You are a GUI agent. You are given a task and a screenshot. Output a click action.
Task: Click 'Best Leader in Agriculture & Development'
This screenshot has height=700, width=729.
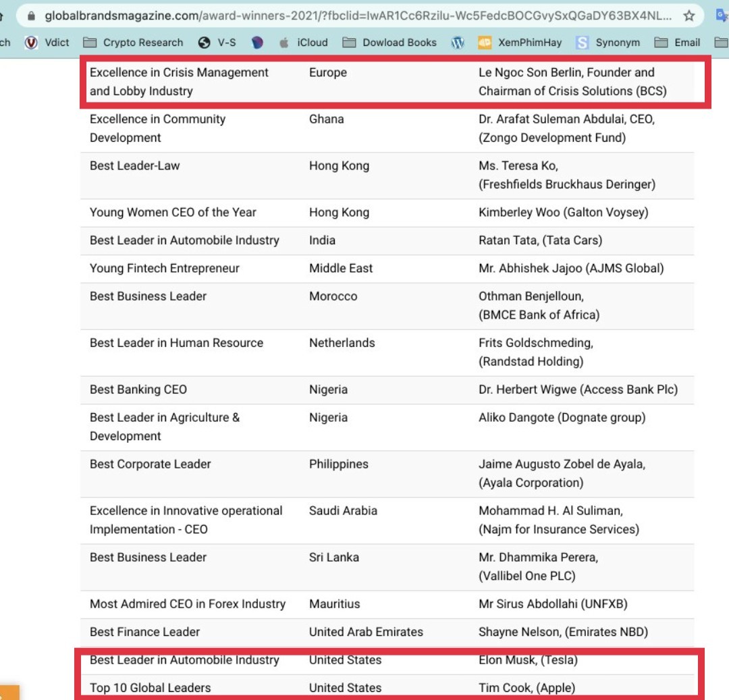point(165,427)
